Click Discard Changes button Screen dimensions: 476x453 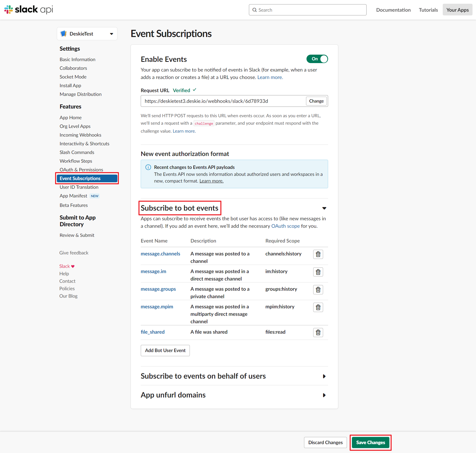point(325,443)
